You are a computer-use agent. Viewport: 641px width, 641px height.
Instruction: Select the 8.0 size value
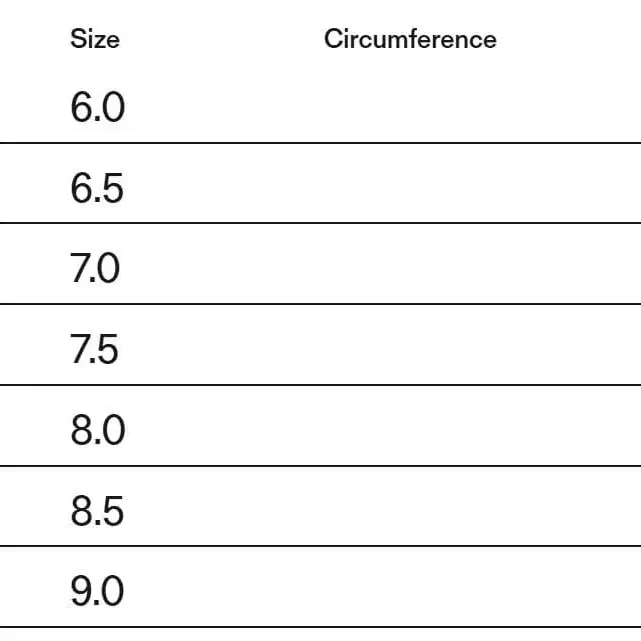[x=98, y=431]
